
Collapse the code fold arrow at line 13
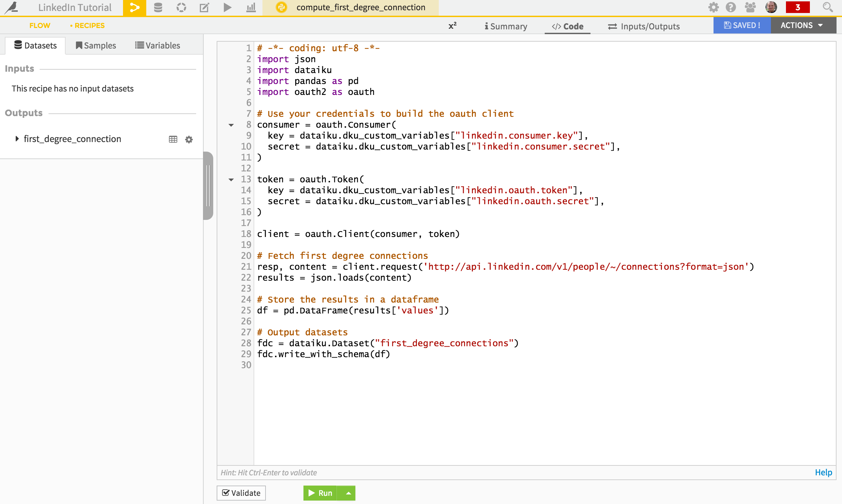point(231,180)
